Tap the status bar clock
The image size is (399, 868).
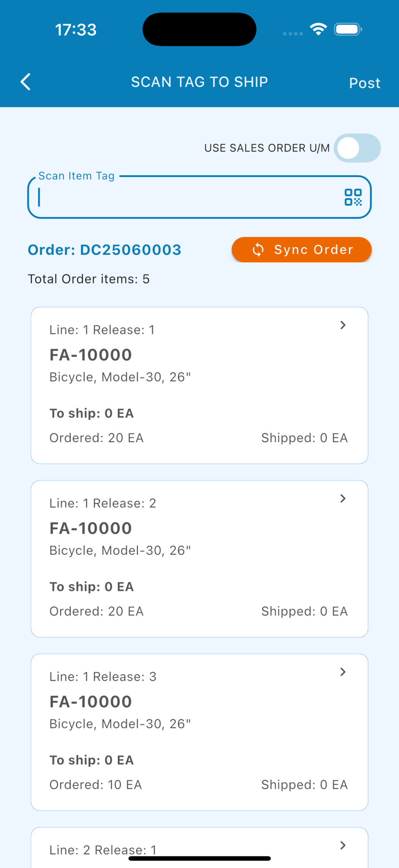pyautogui.click(x=76, y=30)
